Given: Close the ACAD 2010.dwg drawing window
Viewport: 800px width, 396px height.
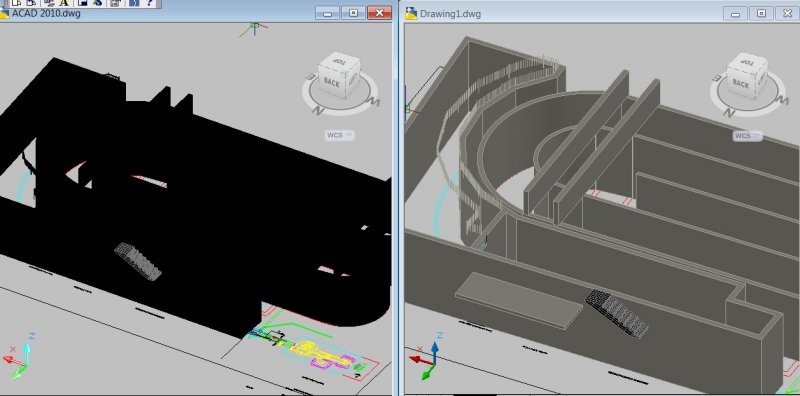Looking at the screenshot, I should pyautogui.click(x=379, y=13).
